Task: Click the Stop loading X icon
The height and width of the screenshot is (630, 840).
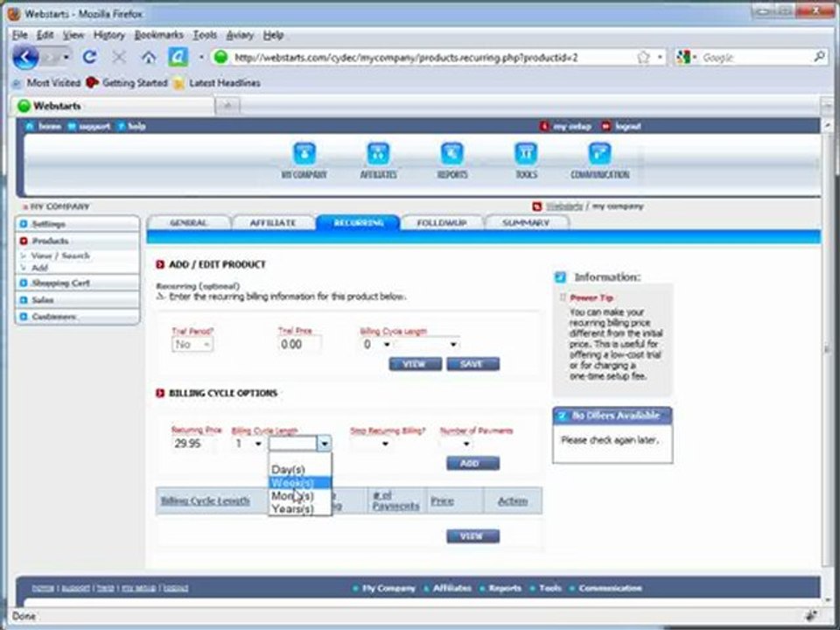Action: [119, 57]
